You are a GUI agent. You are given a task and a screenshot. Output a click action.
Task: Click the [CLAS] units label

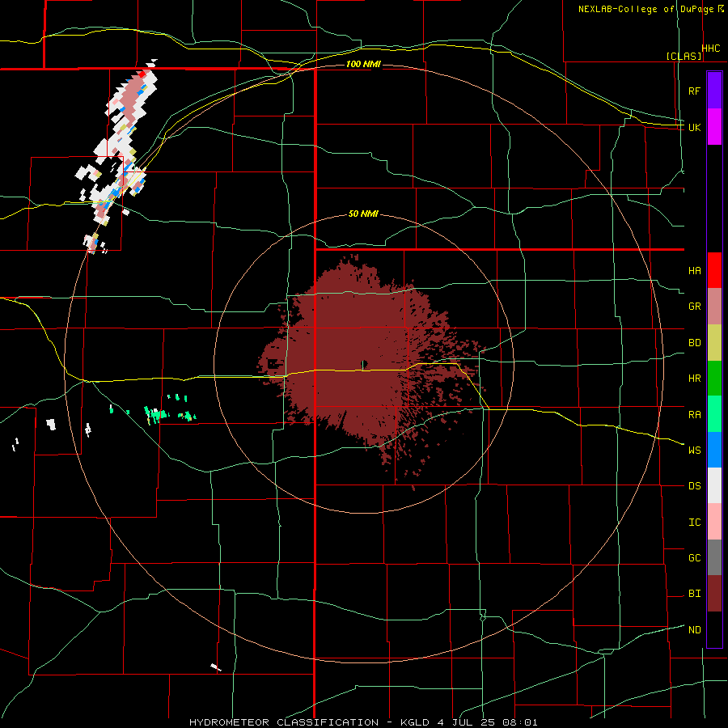tap(684, 56)
